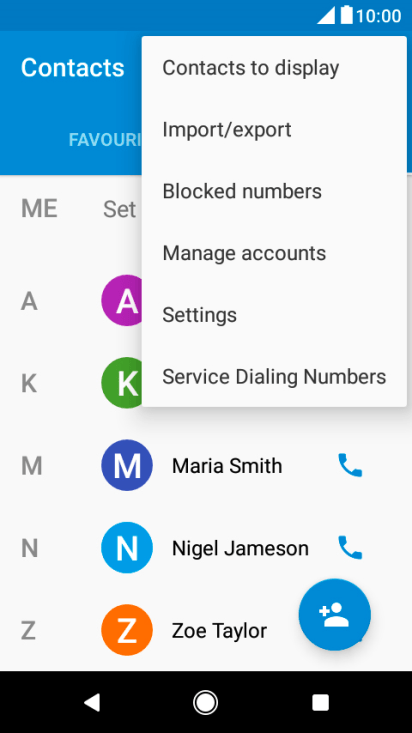412x733 pixels.
Task: Tap phone icon beside Nigel Jameson
Action: click(350, 547)
